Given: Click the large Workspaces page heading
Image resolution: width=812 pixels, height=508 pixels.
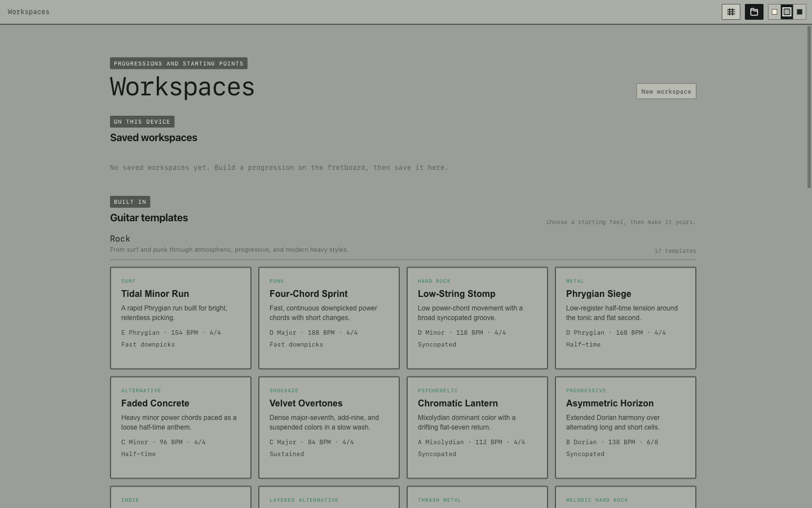Looking at the screenshot, I should click(x=182, y=87).
